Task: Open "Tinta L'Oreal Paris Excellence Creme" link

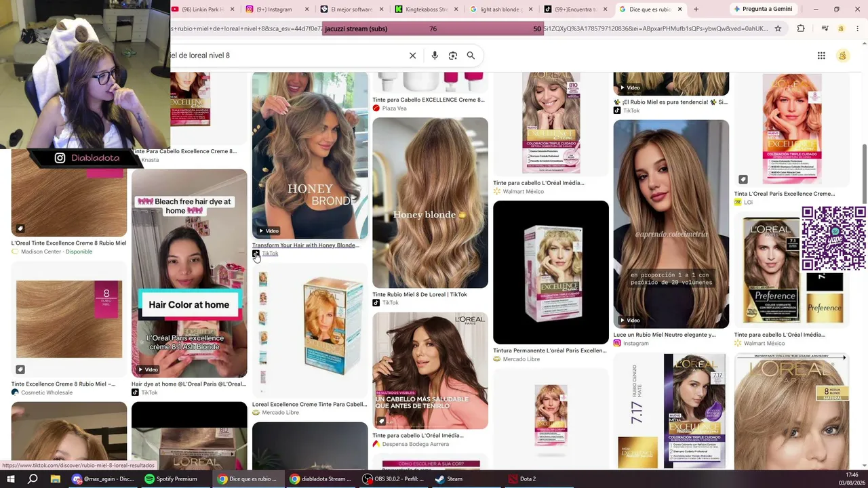Action: coord(785,194)
